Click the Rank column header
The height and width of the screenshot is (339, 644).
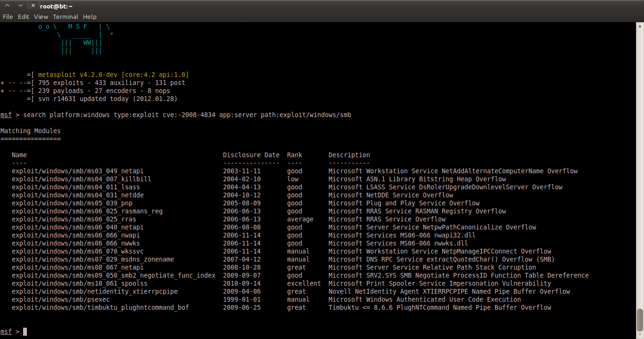(295, 155)
